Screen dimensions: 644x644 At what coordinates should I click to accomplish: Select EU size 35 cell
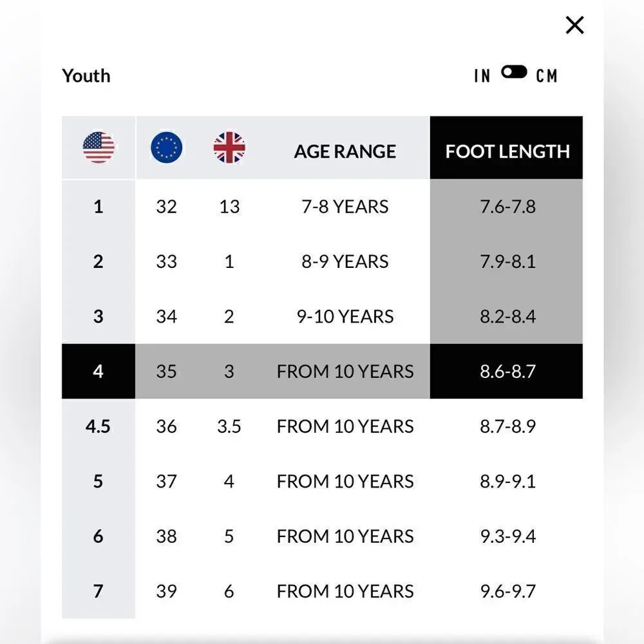[x=166, y=372]
